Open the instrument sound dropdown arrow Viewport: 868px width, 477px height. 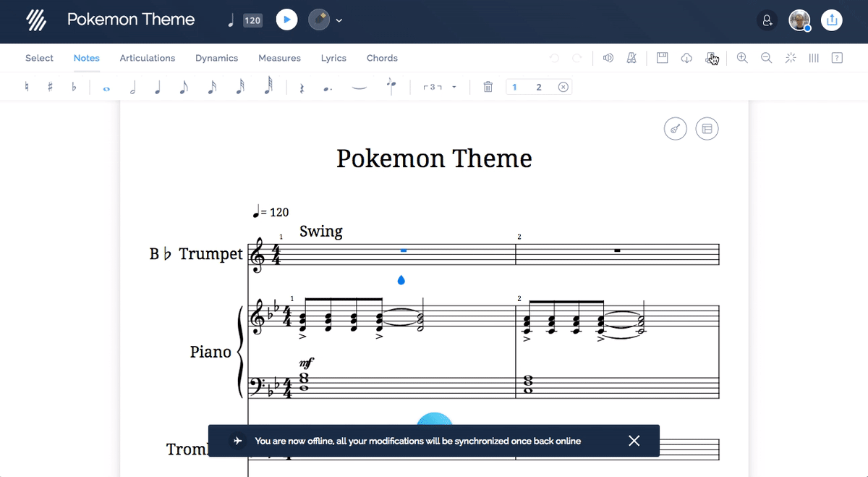coord(339,20)
